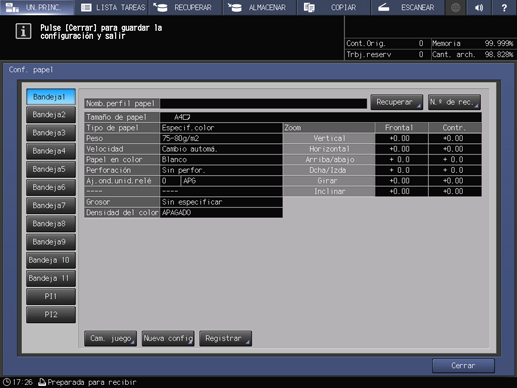Image resolution: width=517 pixels, height=388 pixels.
Task: Close the paper settings with Cerrar
Action: tap(463, 366)
